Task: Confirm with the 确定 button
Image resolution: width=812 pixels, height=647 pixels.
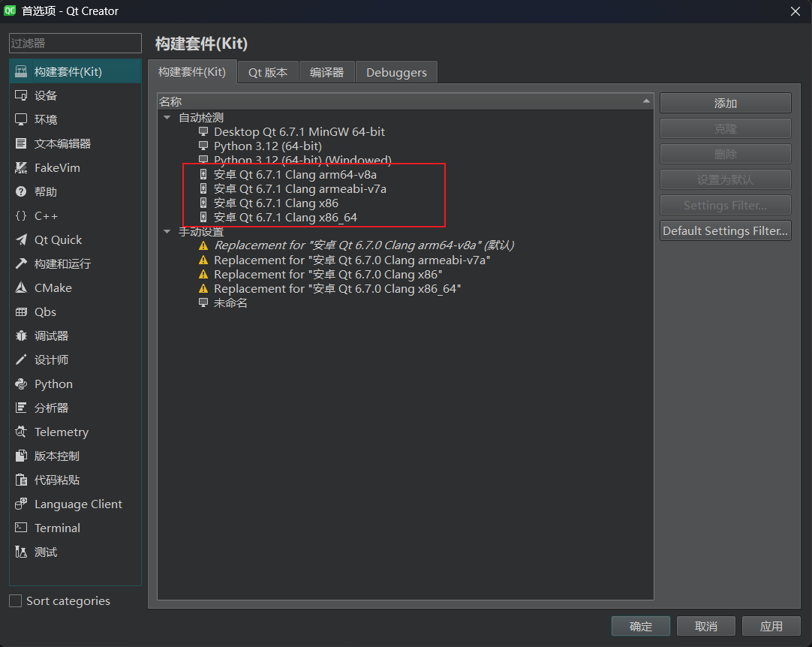Action: click(x=641, y=626)
